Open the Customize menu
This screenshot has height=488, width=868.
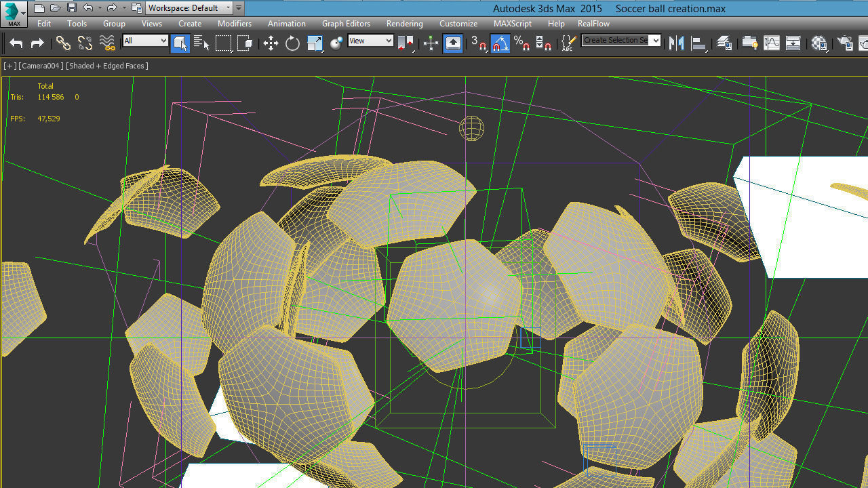point(458,23)
